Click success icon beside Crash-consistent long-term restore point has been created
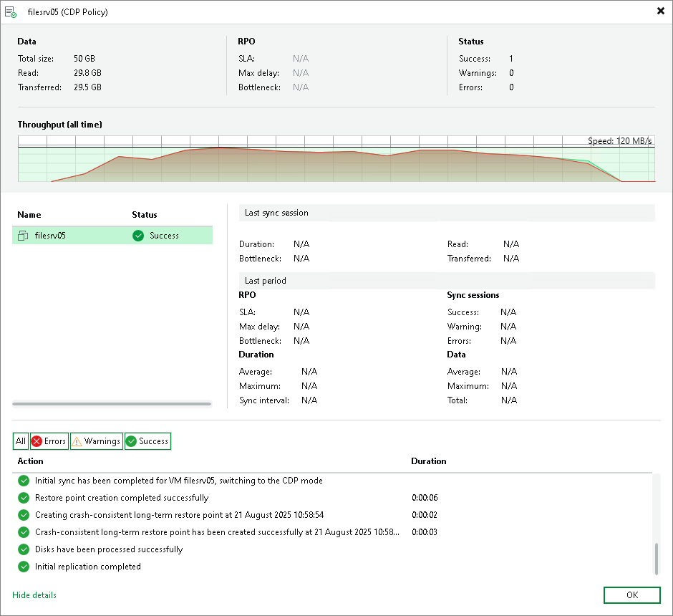673x616 pixels. coord(24,532)
